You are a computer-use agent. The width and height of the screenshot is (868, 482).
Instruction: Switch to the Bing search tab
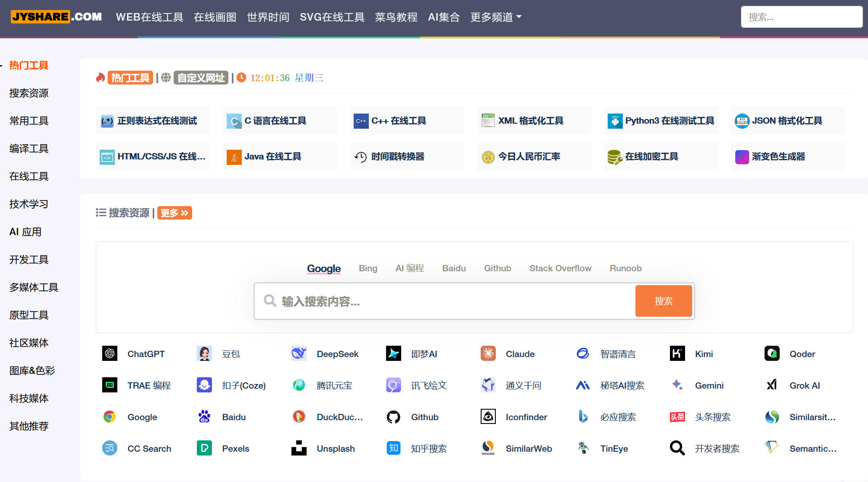coord(368,268)
